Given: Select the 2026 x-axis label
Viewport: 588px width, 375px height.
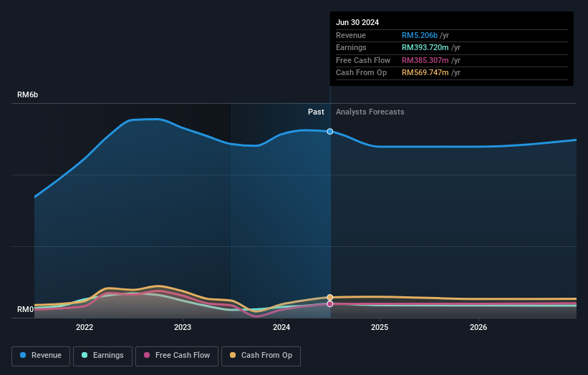Looking at the screenshot, I should pyautogui.click(x=478, y=328).
